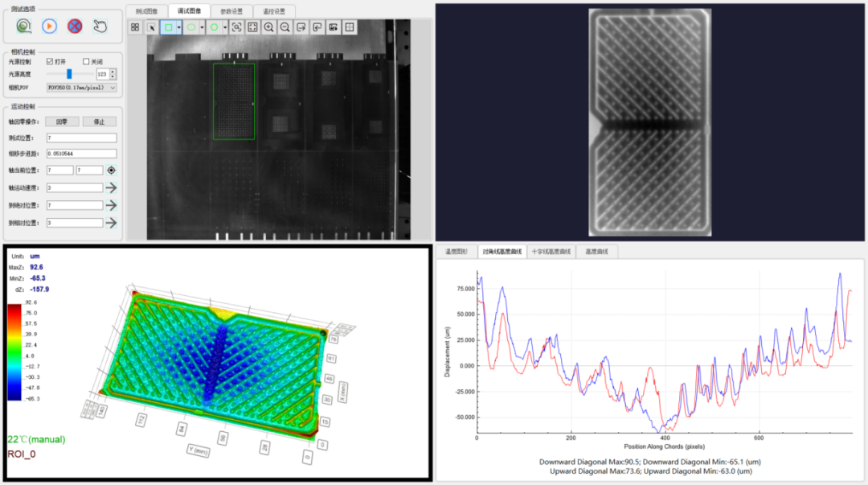Viewport: 868px width, 485px height.
Task: Click the axis position crosshair target icon
Action: coord(111,171)
